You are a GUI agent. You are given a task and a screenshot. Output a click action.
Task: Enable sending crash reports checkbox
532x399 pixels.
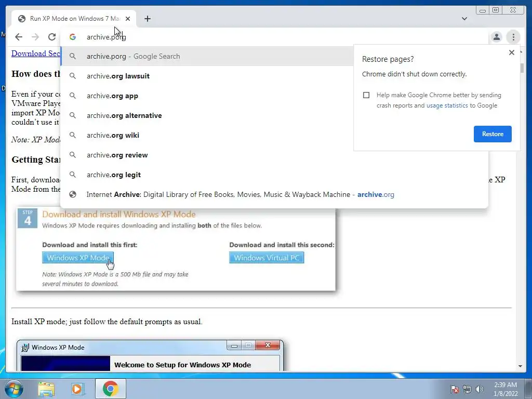click(366, 95)
